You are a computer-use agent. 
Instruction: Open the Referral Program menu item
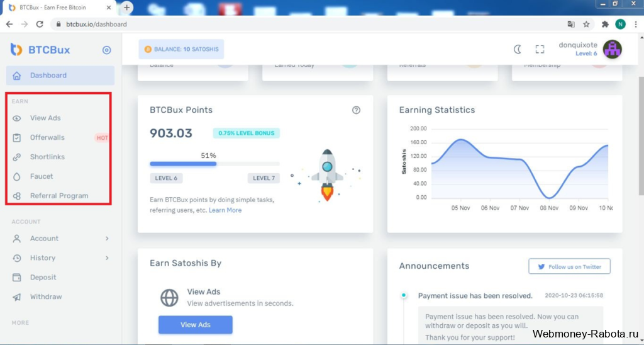pos(58,196)
